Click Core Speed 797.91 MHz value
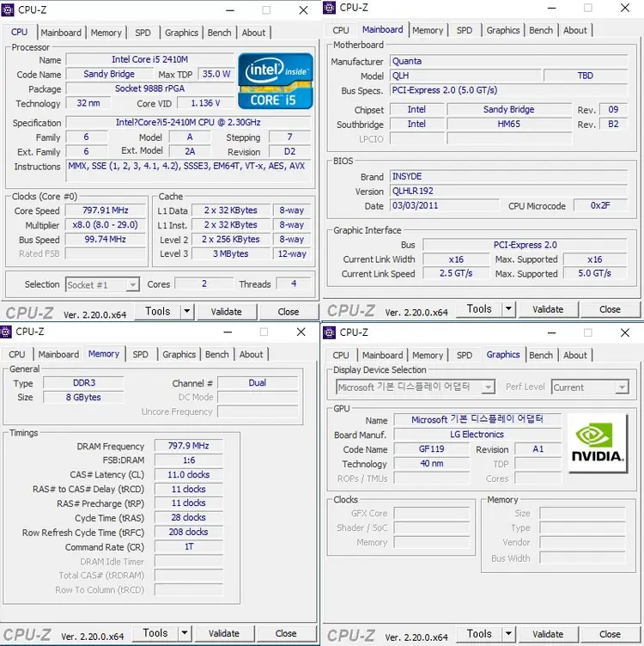This screenshot has height=646, width=644. coord(106,210)
